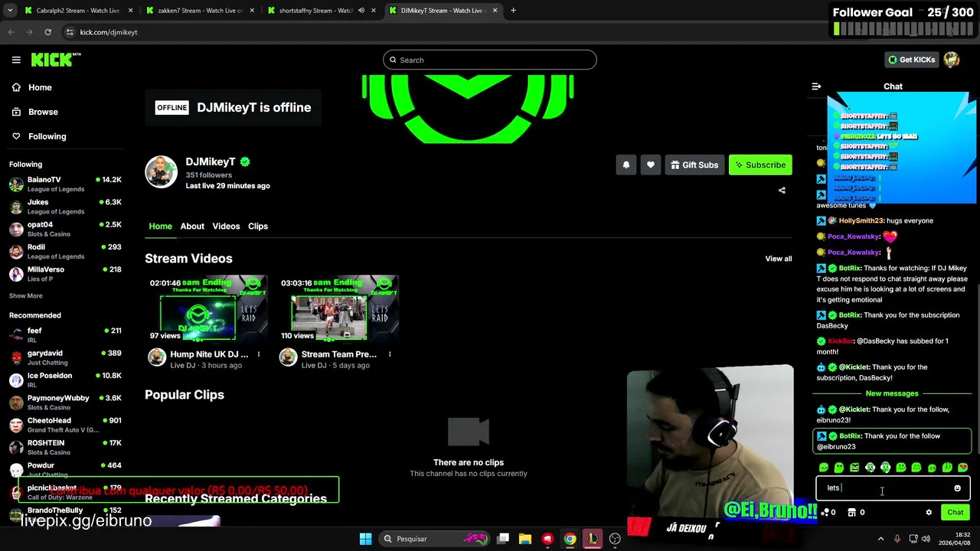
Task: Click Get KICKs button
Action: tap(911, 60)
